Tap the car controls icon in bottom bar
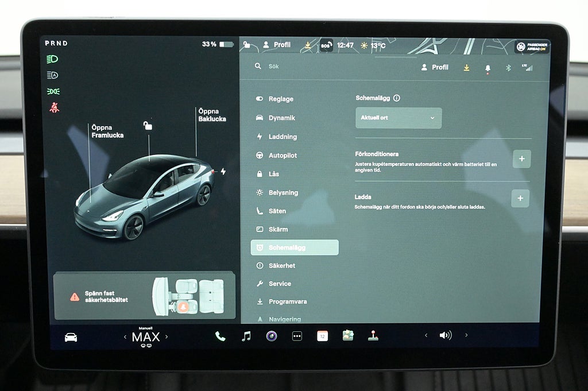 pyautogui.click(x=71, y=337)
